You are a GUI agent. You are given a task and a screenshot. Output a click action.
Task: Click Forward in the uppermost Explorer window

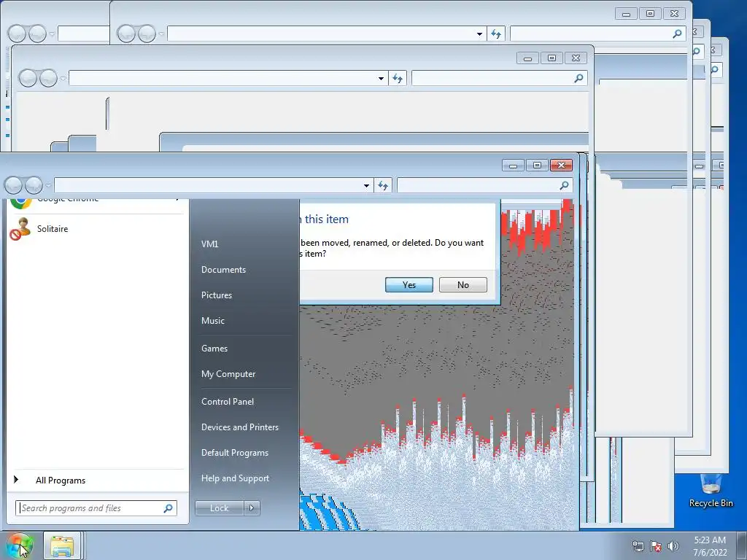tap(147, 34)
